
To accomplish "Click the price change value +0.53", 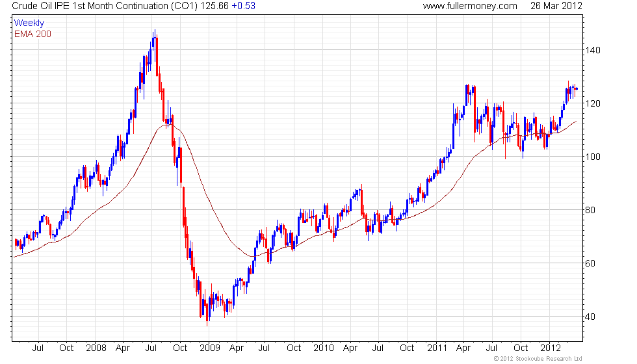I will [243, 6].
